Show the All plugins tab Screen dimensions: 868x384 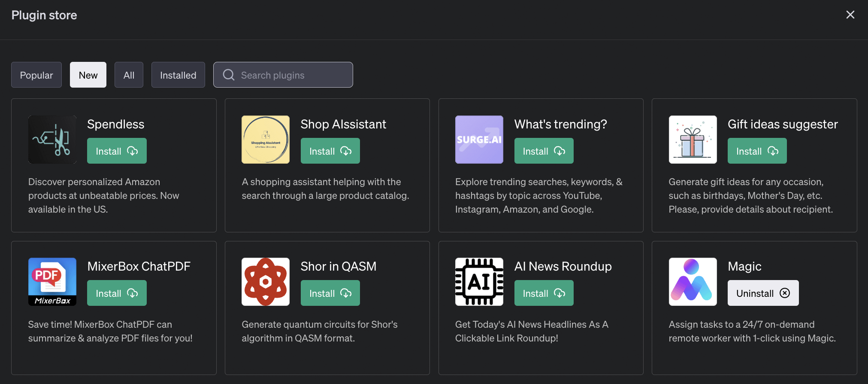pos(129,75)
